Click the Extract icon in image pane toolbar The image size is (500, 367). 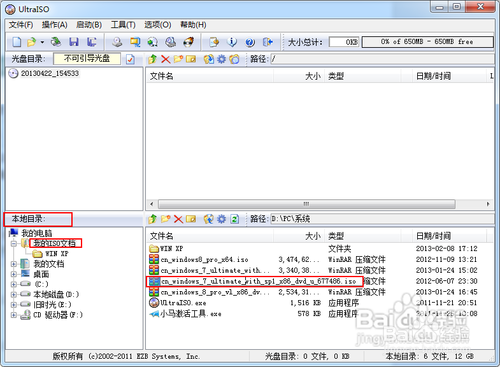pyautogui.click(x=209, y=59)
